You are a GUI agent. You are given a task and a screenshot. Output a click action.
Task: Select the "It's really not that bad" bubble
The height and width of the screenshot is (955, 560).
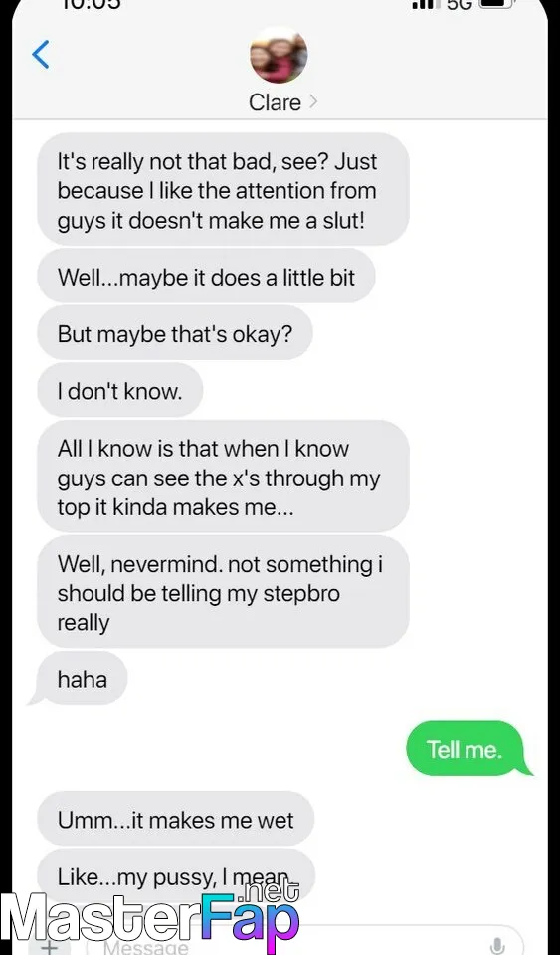tap(223, 190)
